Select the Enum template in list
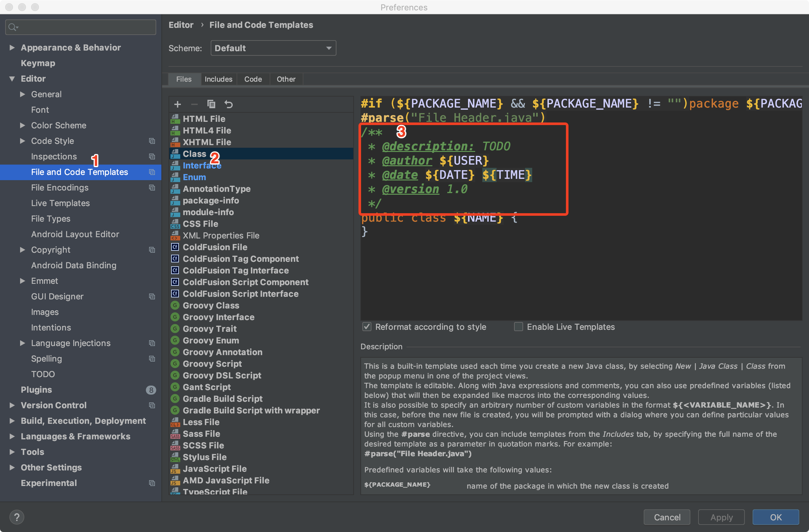Viewport: 809px width, 532px height. (x=195, y=177)
